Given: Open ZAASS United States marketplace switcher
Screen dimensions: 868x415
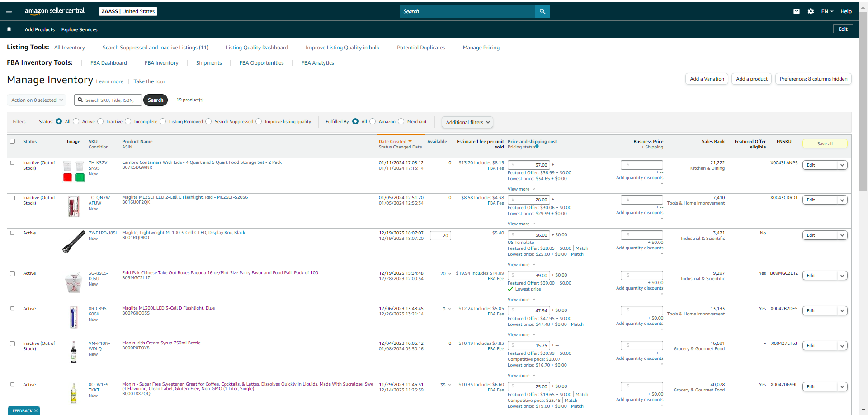Looking at the screenshot, I should pos(128,11).
